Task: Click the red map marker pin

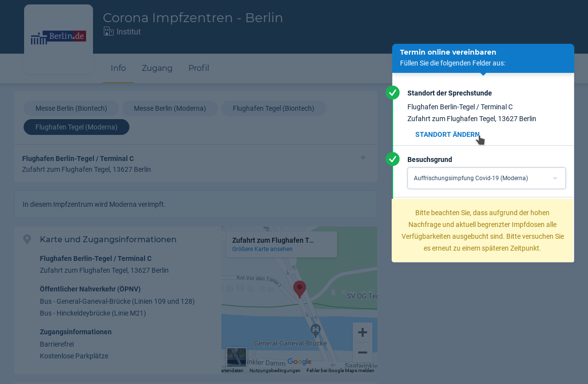Action: [x=299, y=289]
